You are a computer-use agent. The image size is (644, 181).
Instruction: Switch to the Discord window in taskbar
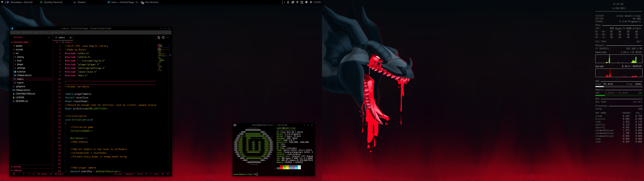(19, 2)
